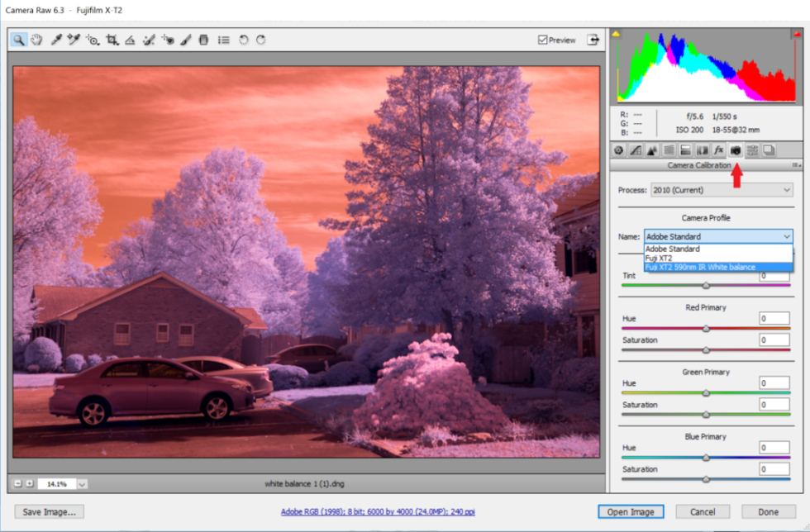The image size is (810, 532).
Task: Click the Red Primary Hue slider handle
Action: click(x=706, y=329)
